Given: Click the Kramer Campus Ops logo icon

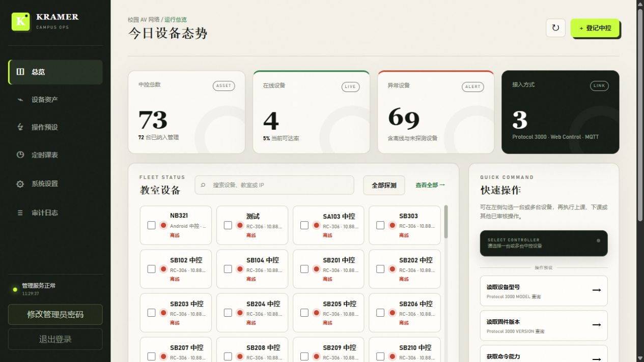Looking at the screenshot, I should coord(21,21).
